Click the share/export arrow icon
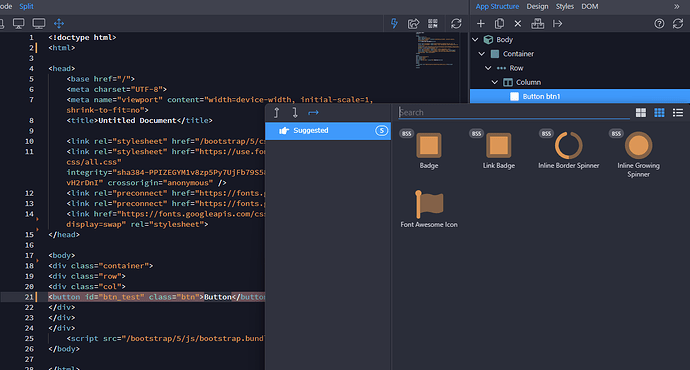Screen dimensions: 690x370 coord(413,24)
